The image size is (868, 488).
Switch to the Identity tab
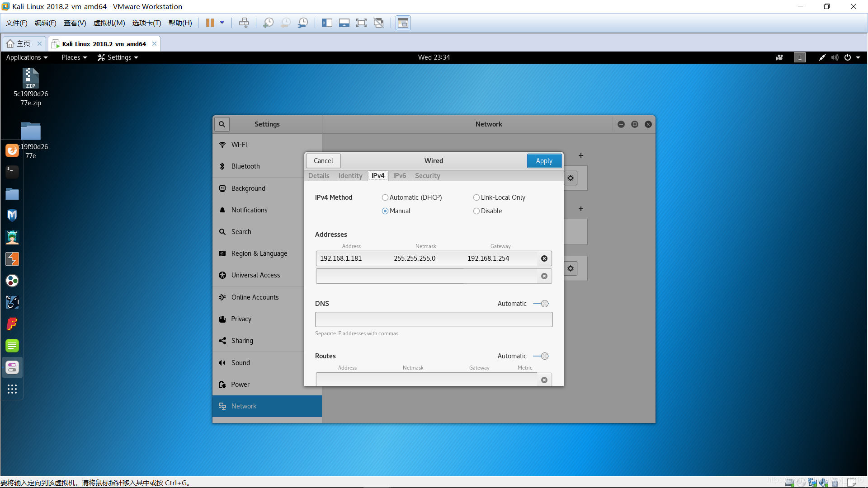tap(350, 176)
